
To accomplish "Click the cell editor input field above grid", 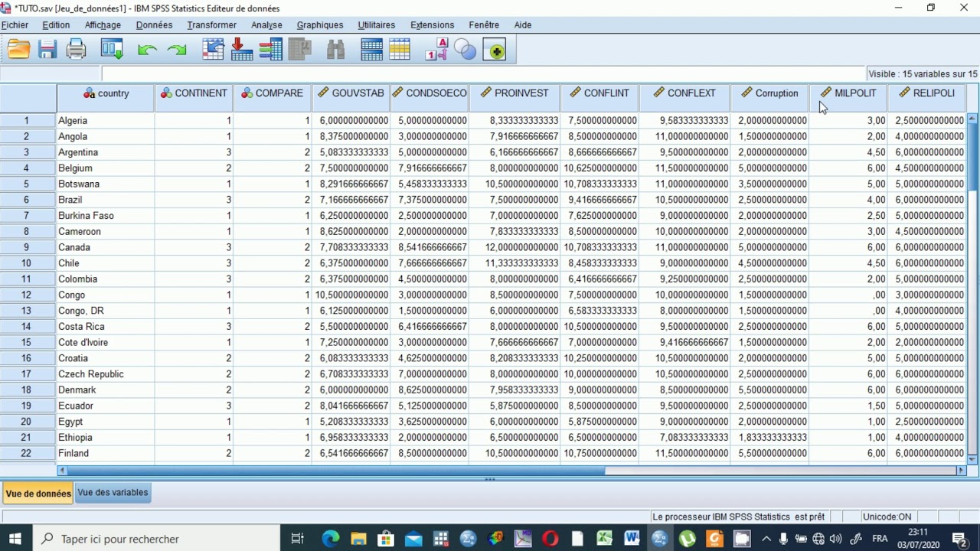I will (482, 74).
